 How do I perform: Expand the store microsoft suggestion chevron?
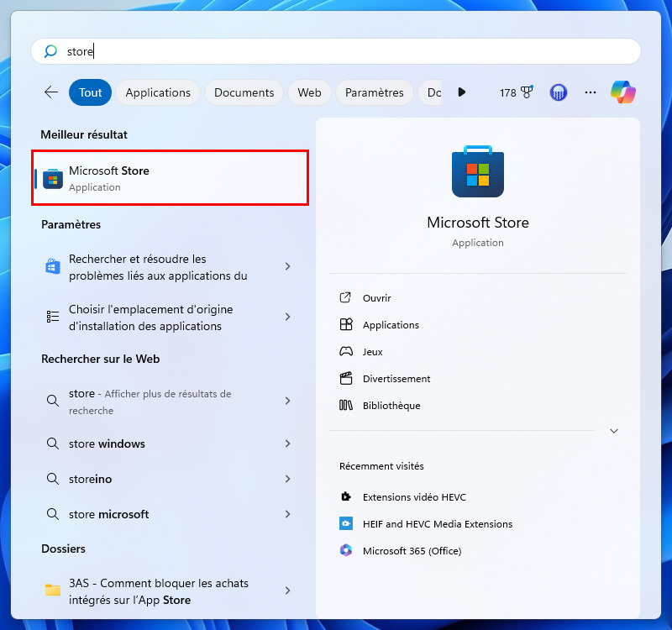(287, 513)
